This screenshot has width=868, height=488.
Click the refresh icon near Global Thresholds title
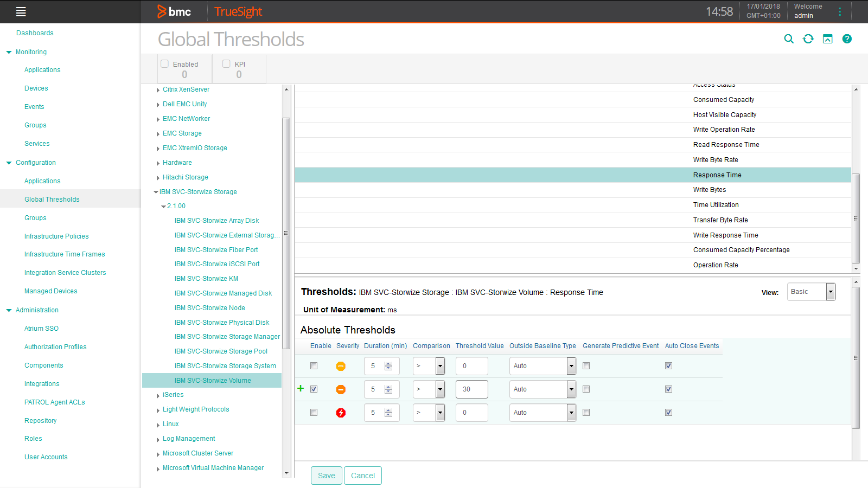tap(808, 38)
